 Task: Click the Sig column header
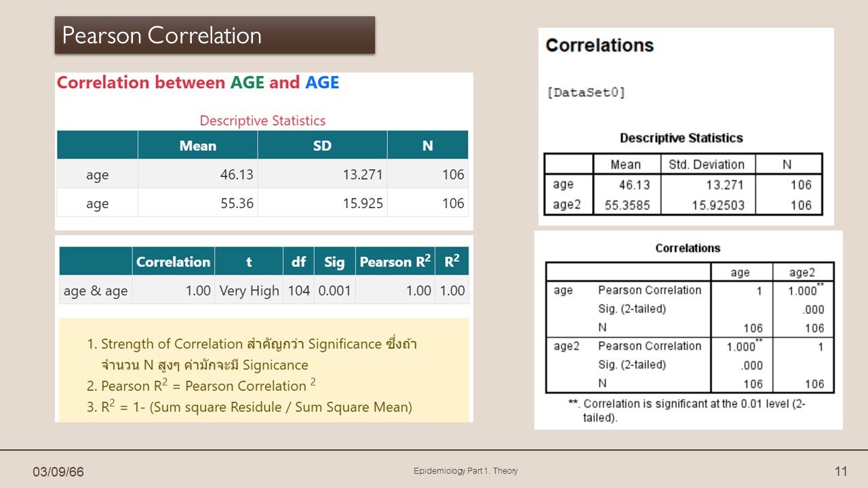point(334,262)
